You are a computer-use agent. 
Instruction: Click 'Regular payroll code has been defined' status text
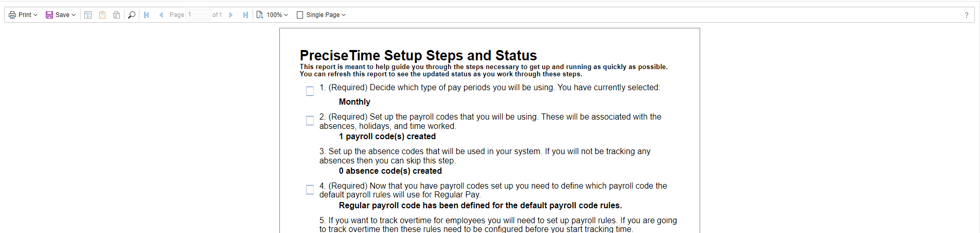point(480,206)
